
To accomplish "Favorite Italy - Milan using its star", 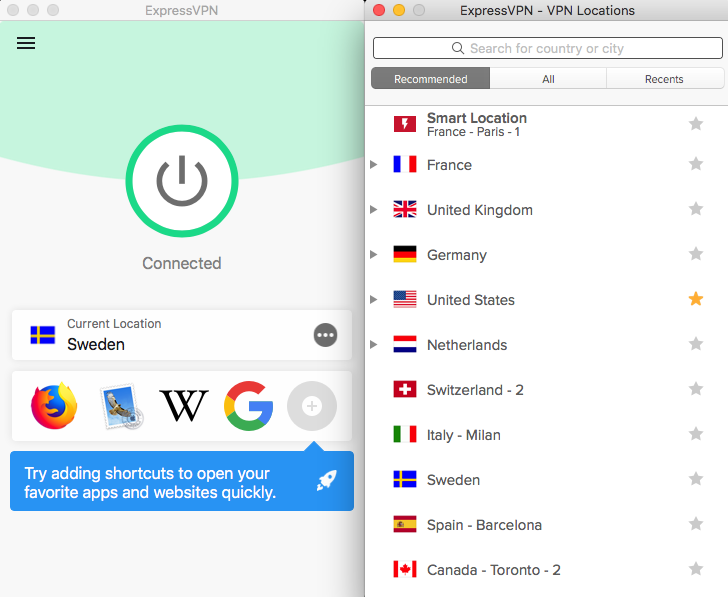I will [x=696, y=434].
